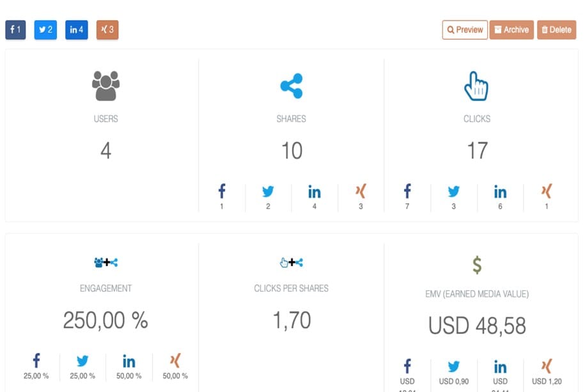Click the Delete button
Image resolution: width=585 pixels, height=392 pixels.
tap(557, 29)
